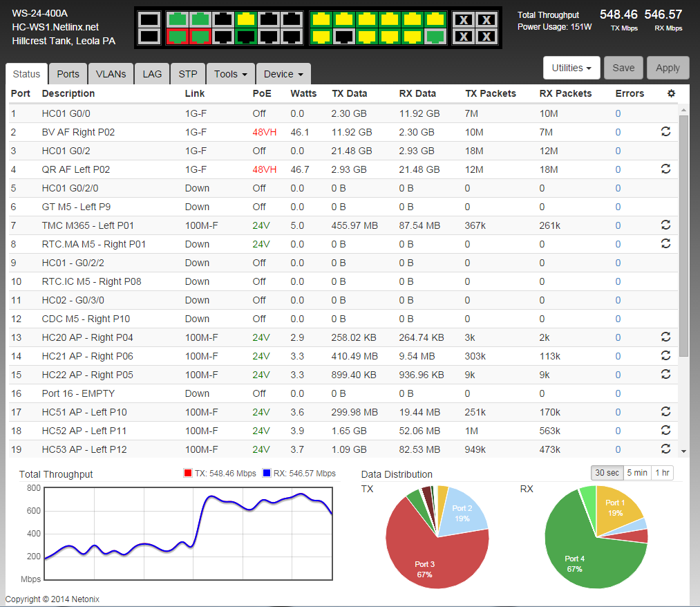Click the refresh icon on RTC.MA M5 - Right P01 row
The width and height of the screenshot is (700, 607).
point(665,243)
